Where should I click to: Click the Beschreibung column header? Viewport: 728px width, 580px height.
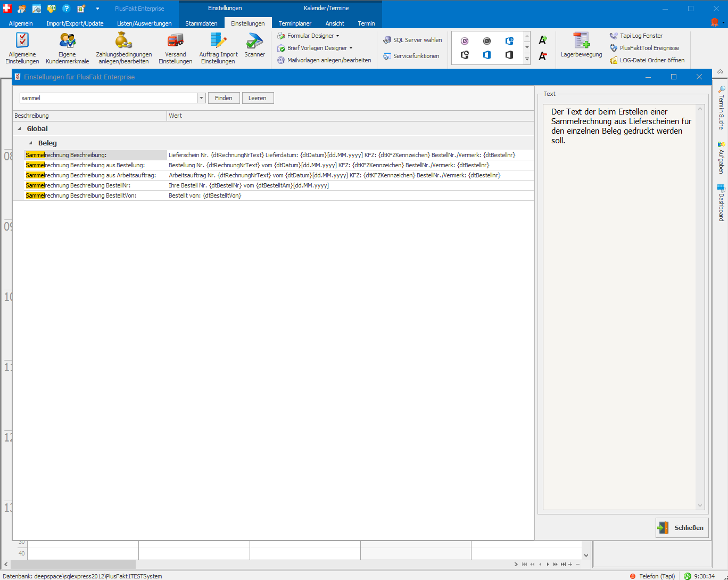point(89,116)
